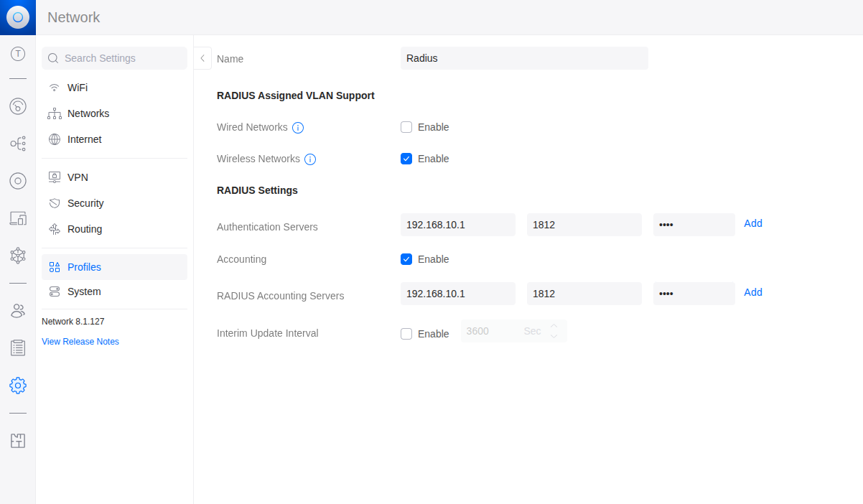Enable Interim Update Interval checkbox
The height and width of the screenshot is (504, 863).
406,334
